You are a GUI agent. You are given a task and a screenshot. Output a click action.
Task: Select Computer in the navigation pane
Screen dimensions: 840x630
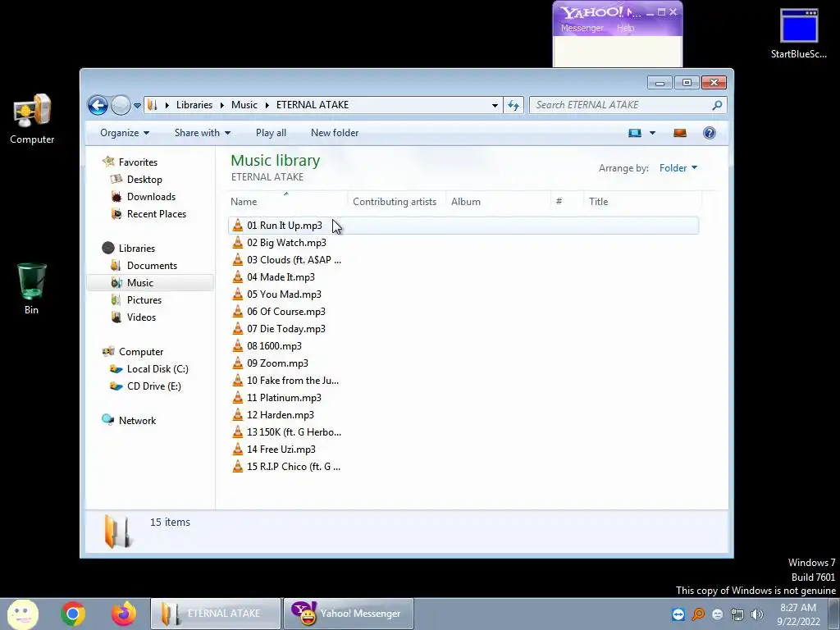141,352
